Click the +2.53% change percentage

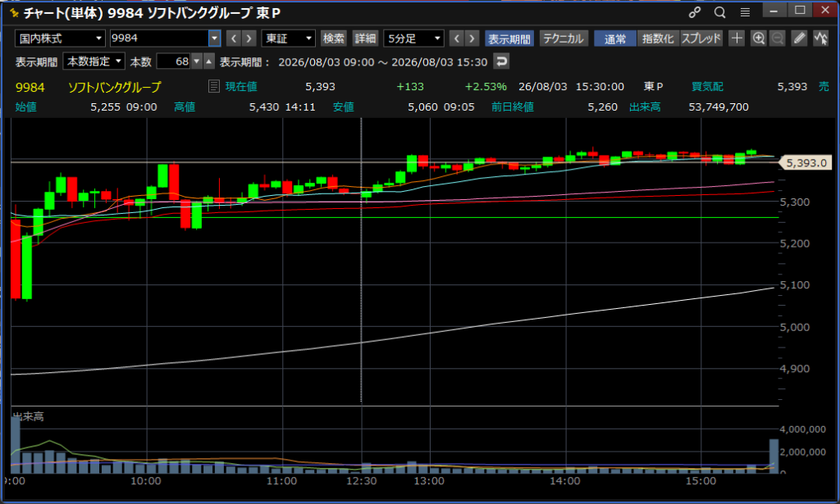486,87
